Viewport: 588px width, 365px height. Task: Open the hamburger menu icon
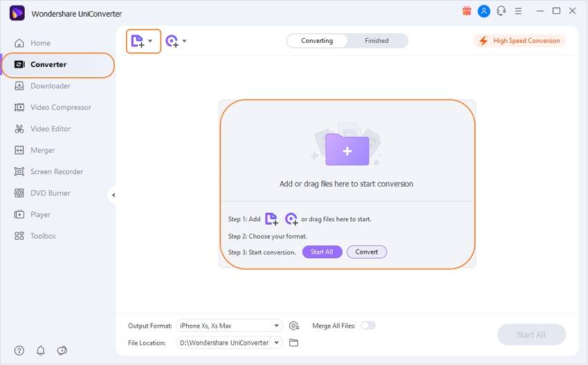click(518, 11)
